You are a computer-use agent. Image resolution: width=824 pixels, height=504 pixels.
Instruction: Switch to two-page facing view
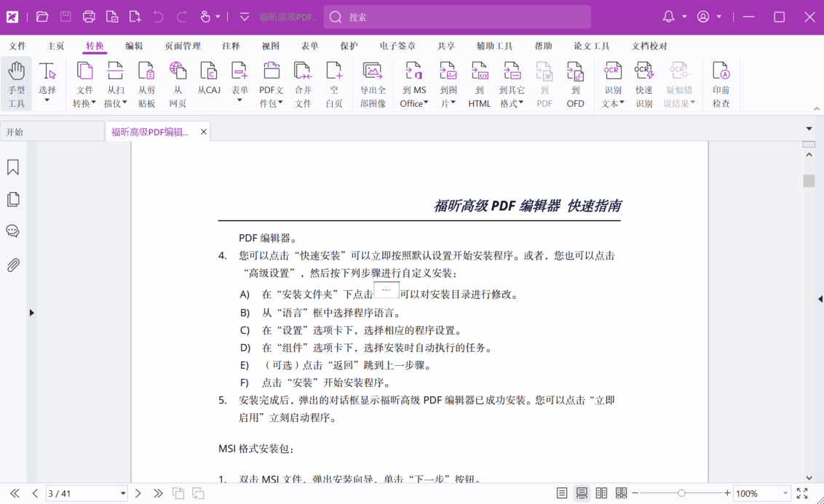[601, 493]
